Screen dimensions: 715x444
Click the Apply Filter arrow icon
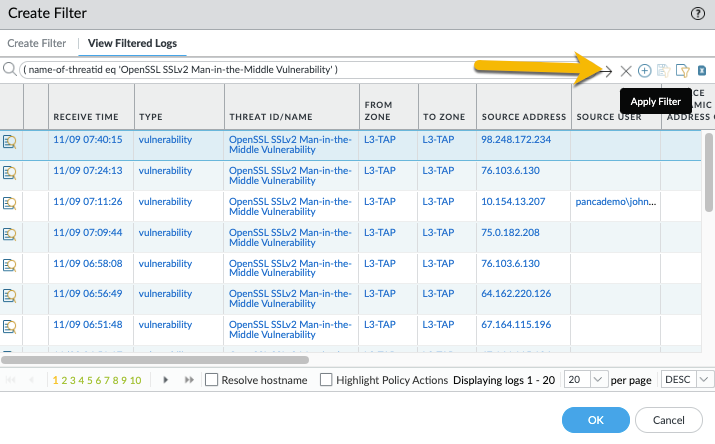pos(606,70)
